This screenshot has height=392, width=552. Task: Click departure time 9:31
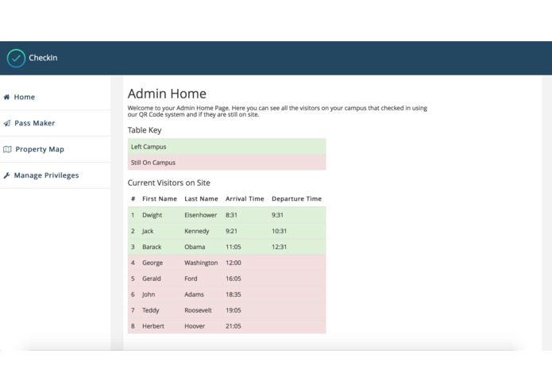click(277, 215)
